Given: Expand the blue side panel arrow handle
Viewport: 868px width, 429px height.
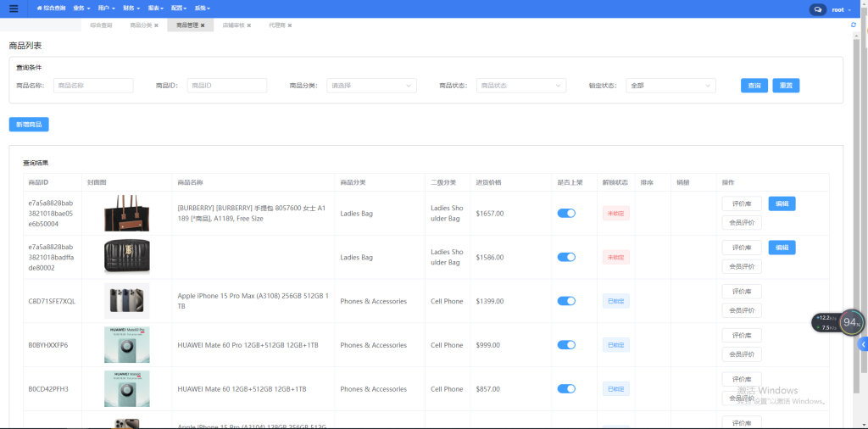Looking at the screenshot, I should [x=863, y=344].
